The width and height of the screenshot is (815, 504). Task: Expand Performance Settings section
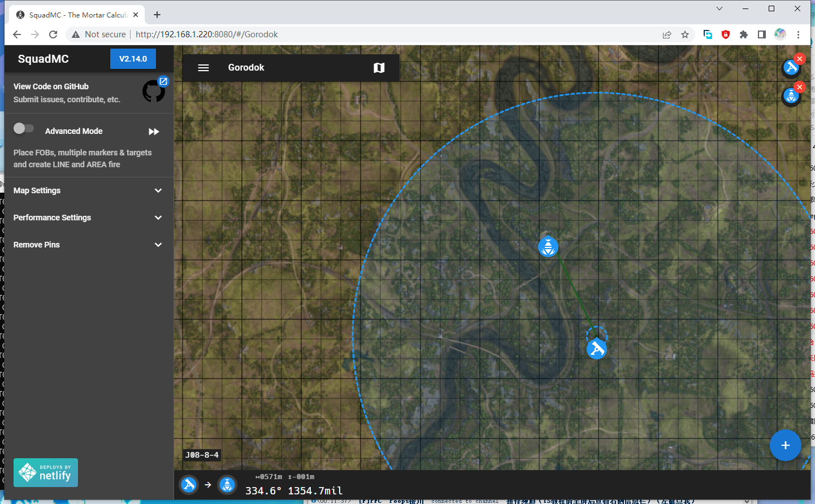pyautogui.click(x=89, y=218)
